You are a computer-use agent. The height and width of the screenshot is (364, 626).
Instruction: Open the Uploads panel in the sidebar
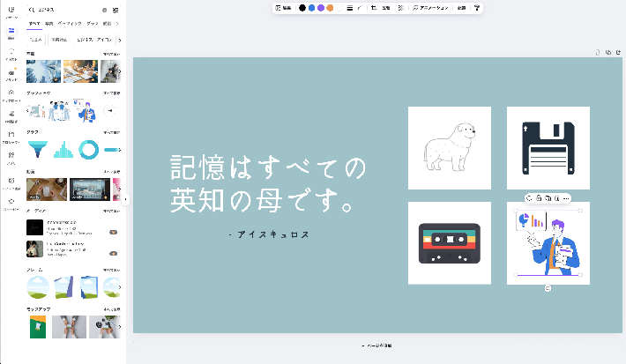(11, 93)
